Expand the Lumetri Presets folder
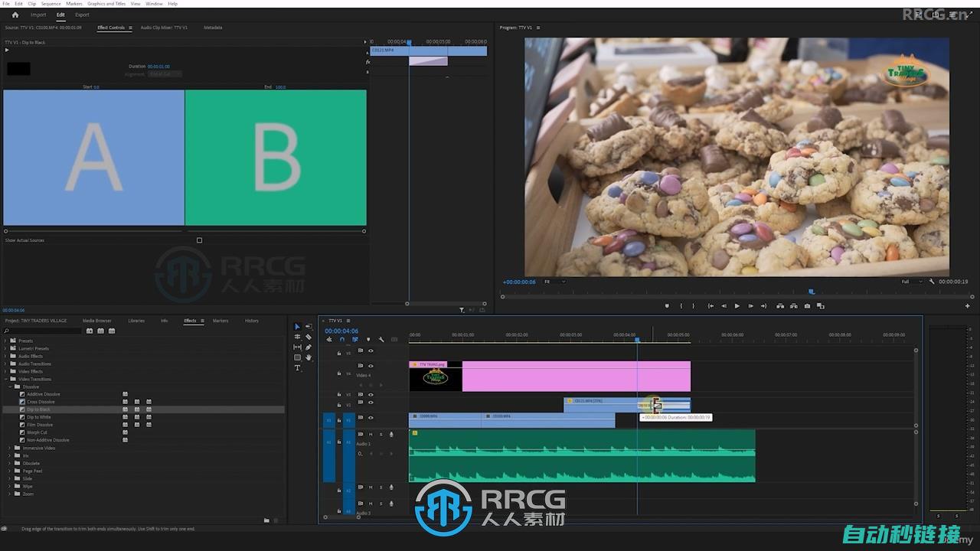Viewport: 980px width, 551px height. pyautogui.click(x=6, y=348)
